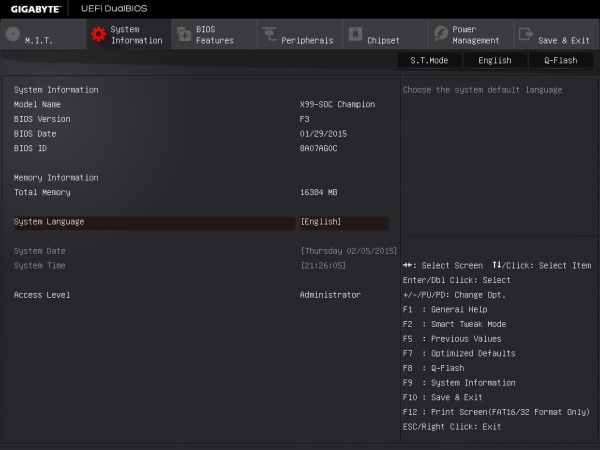
Task: Click the Save & Exit arrow icon
Action: (526, 34)
